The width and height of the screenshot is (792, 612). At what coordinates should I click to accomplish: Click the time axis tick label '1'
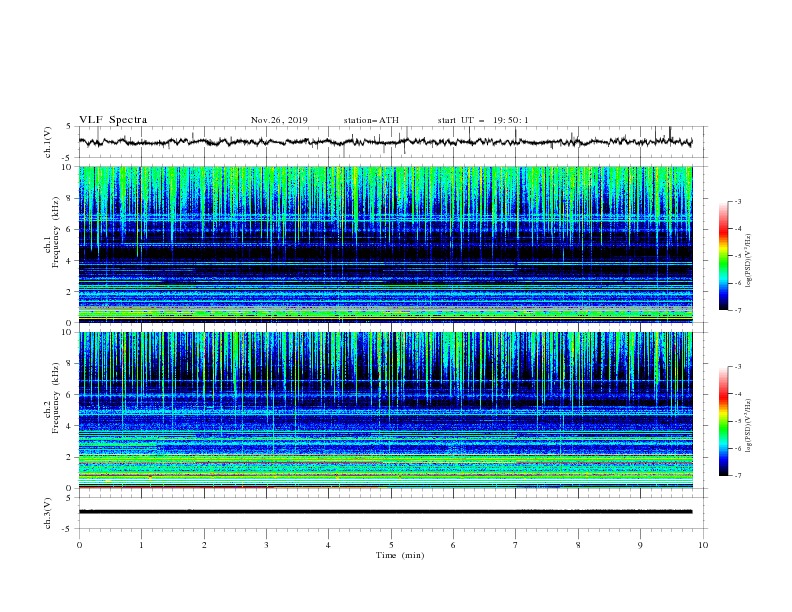click(141, 545)
